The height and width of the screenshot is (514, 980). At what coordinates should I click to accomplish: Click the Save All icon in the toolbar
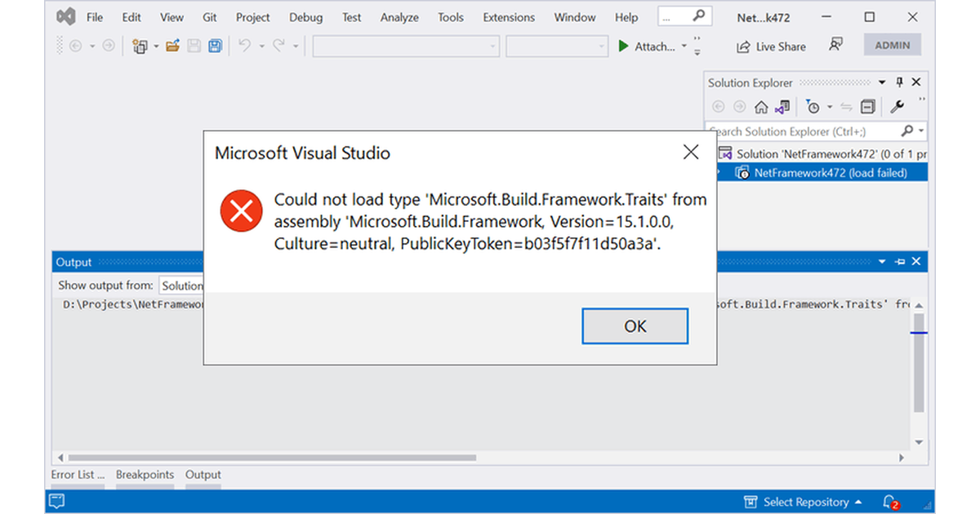(215, 46)
